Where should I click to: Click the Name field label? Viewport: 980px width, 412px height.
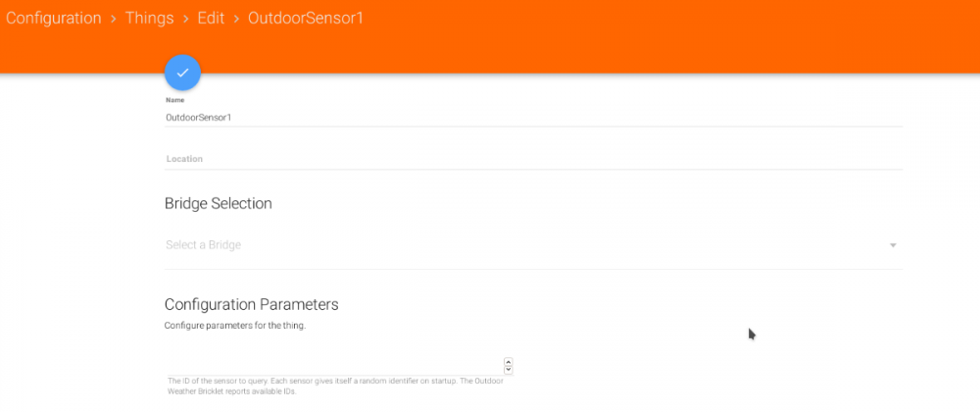coord(175,100)
